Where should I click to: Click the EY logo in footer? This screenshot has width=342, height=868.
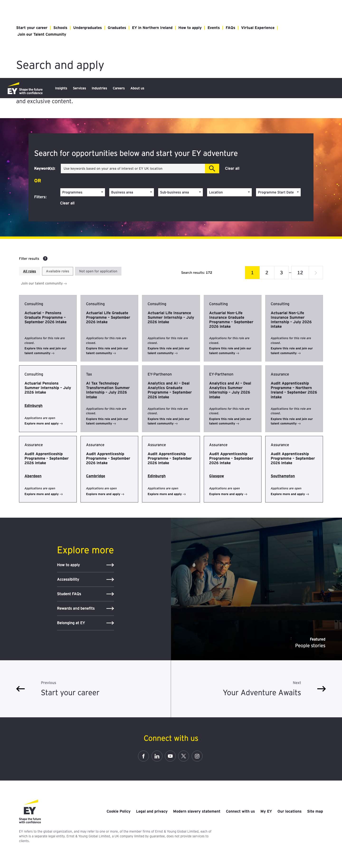(x=30, y=811)
